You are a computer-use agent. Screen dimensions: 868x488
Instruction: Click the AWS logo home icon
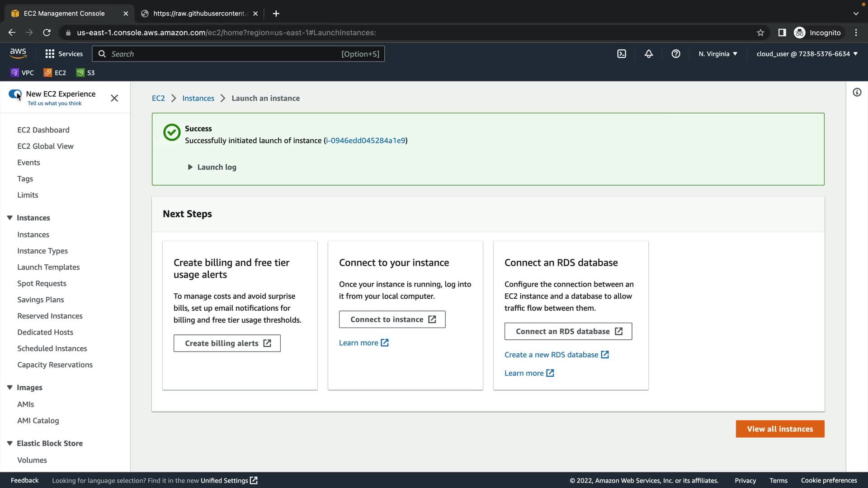pyautogui.click(x=18, y=53)
